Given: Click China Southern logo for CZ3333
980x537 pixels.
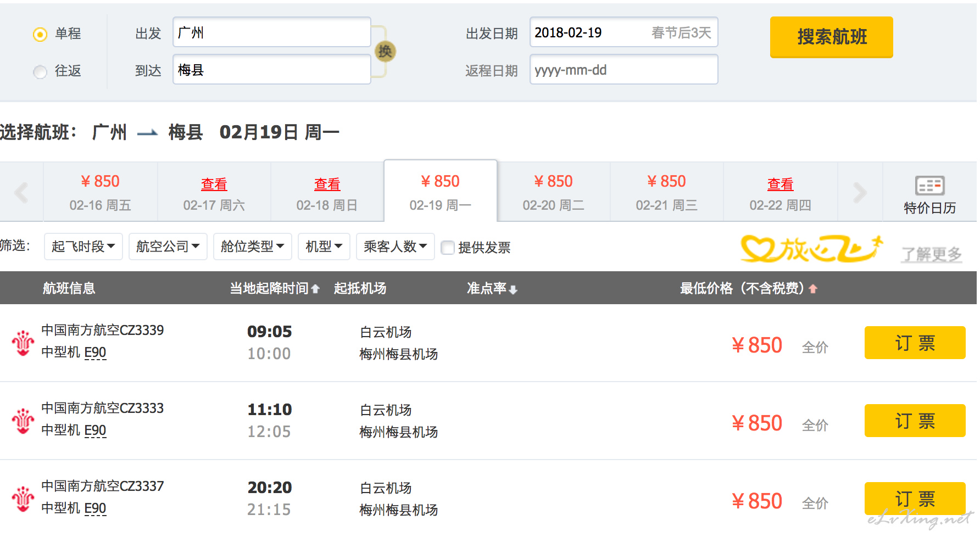Looking at the screenshot, I should tap(23, 421).
